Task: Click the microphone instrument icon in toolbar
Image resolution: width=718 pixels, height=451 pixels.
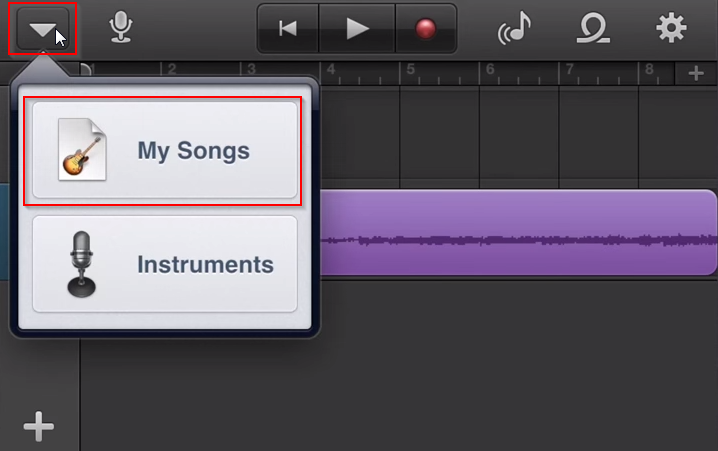Action: coord(121,27)
